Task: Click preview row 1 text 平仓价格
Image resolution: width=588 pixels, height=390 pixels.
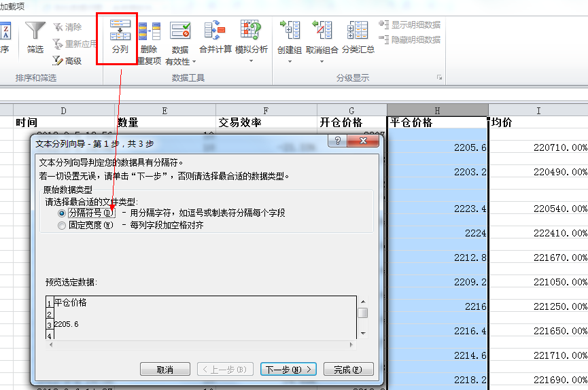Action: pyautogui.click(x=70, y=302)
